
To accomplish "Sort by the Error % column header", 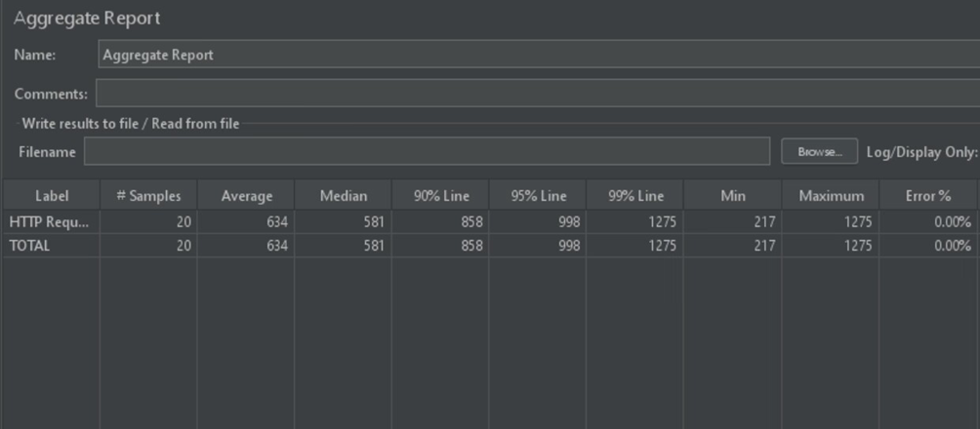I will pyautogui.click(x=928, y=196).
